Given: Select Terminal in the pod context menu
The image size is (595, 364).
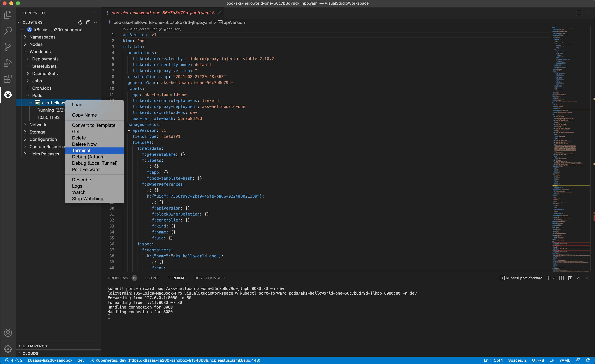Looking at the screenshot, I should coord(94,150).
